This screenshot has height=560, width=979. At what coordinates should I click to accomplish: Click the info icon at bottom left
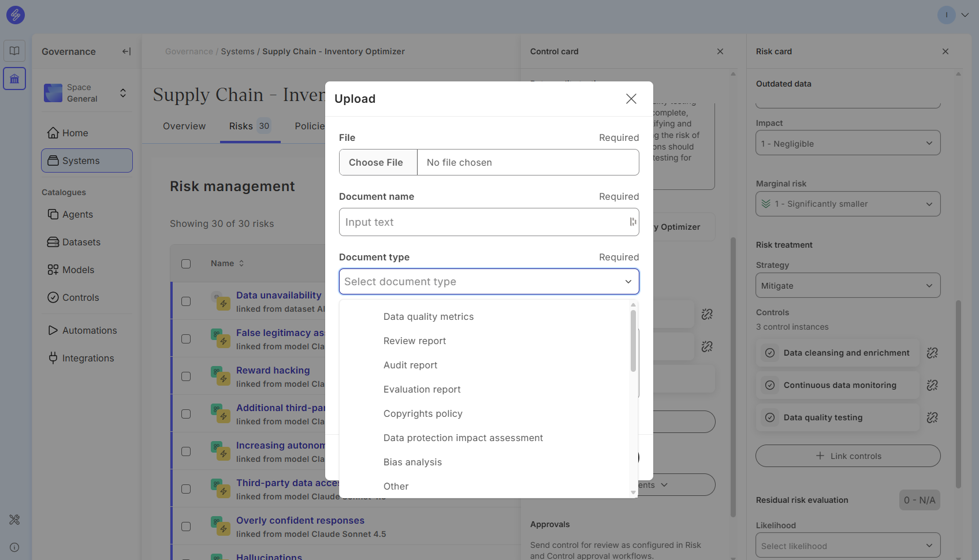[14, 547]
